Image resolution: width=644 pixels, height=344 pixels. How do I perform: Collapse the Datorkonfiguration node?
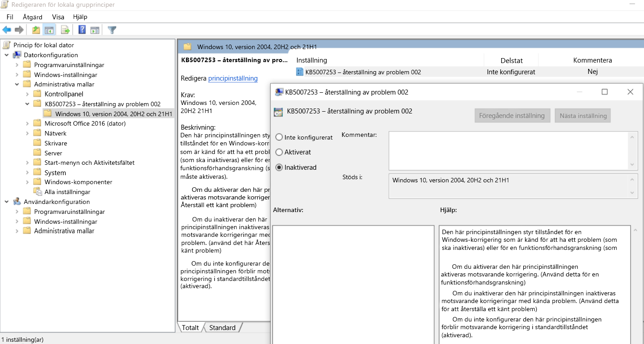7,55
